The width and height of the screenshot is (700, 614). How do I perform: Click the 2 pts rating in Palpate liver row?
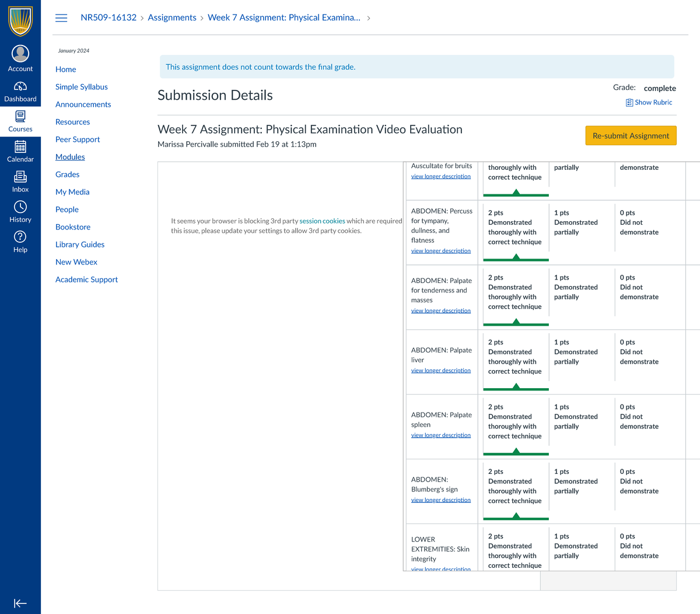tap(516, 362)
